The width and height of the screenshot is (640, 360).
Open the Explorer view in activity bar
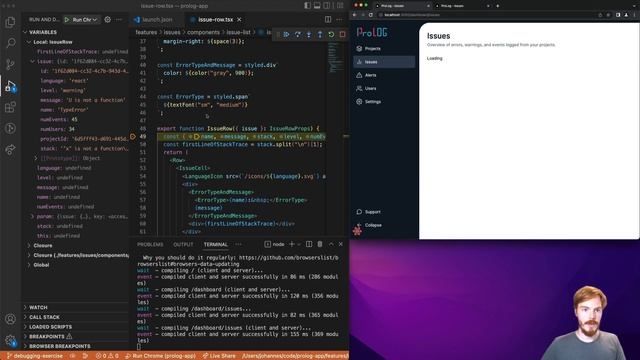tap(10, 22)
